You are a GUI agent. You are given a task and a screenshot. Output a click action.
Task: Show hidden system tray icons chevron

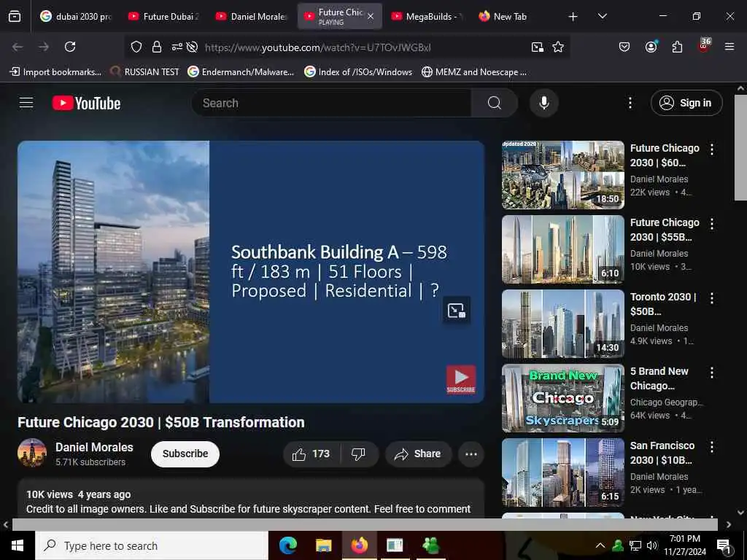[600, 545]
